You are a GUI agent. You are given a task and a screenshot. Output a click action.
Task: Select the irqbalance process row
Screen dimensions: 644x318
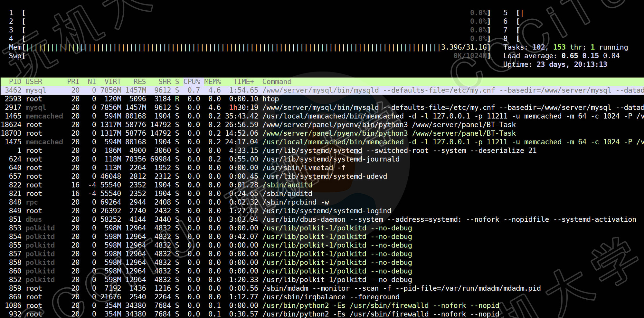[322, 297]
